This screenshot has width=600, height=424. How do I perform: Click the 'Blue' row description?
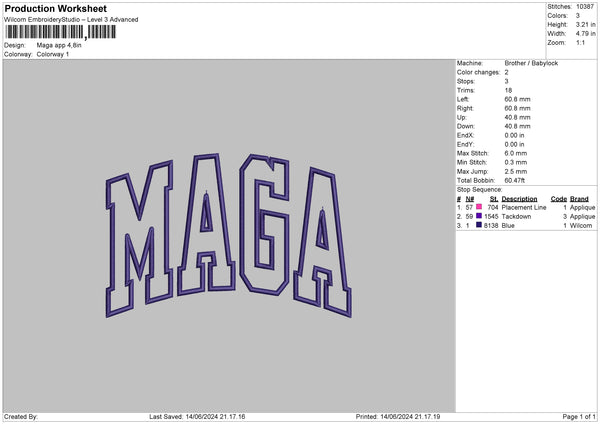508,226
